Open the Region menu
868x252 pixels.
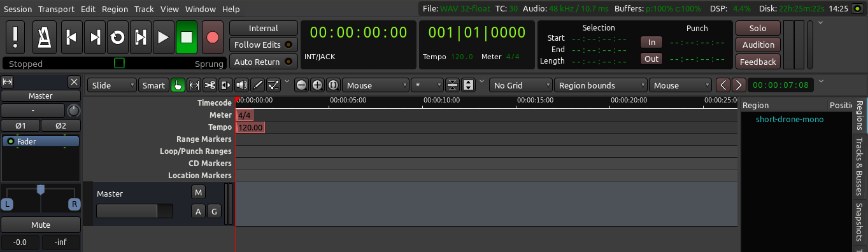tap(115, 9)
